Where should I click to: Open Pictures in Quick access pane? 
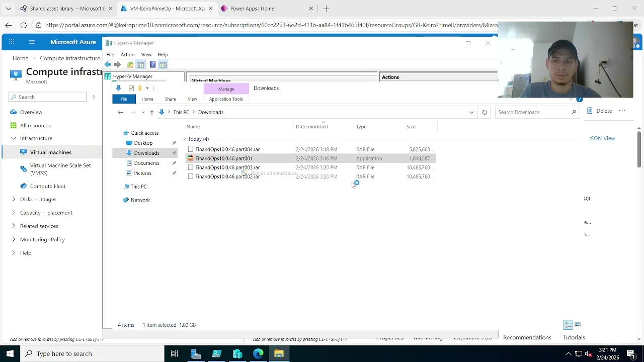tap(142, 173)
